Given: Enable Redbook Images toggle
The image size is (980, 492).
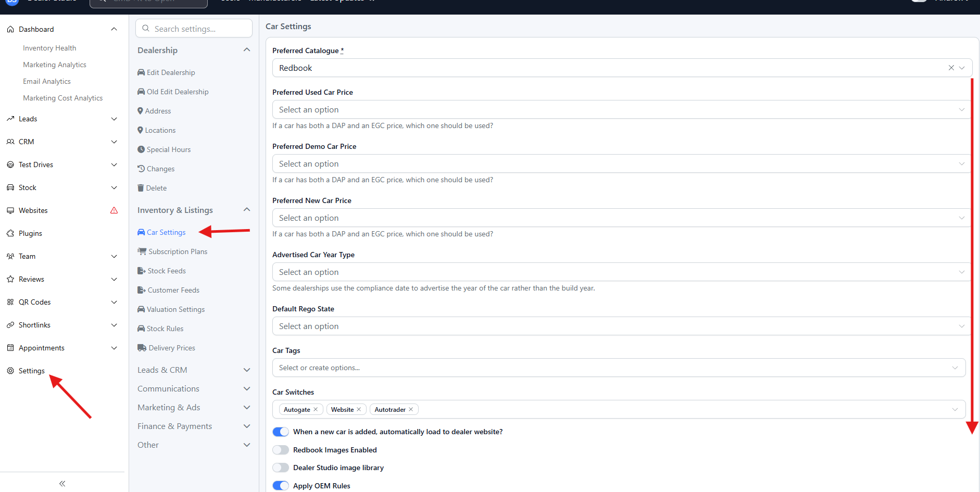Looking at the screenshot, I should click(281, 450).
